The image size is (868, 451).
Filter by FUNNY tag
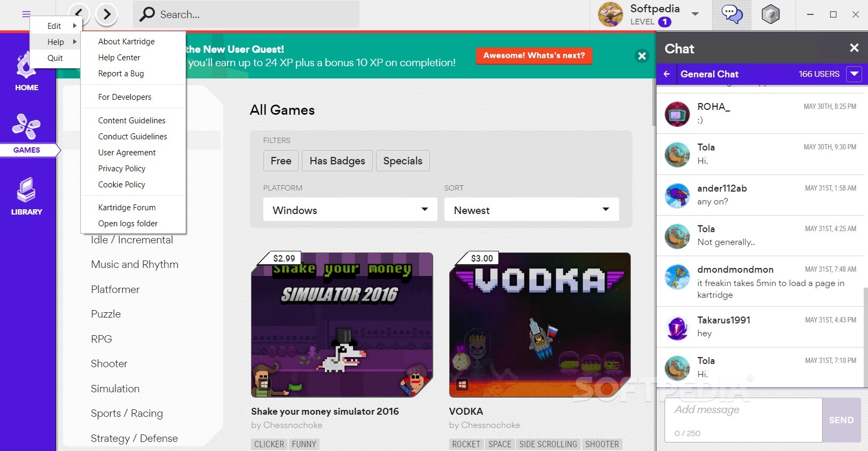tap(304, 444)
